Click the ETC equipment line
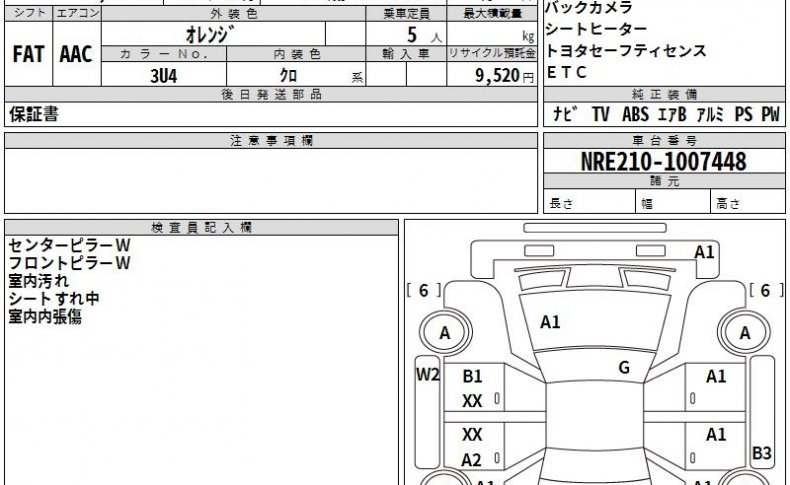The image size is (790, 485). [x=566, y=73]
